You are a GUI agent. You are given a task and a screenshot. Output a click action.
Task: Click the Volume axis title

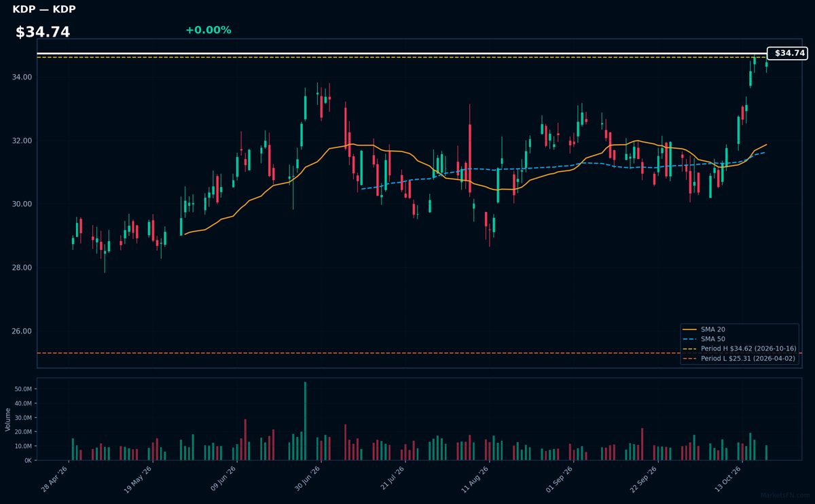8,419
